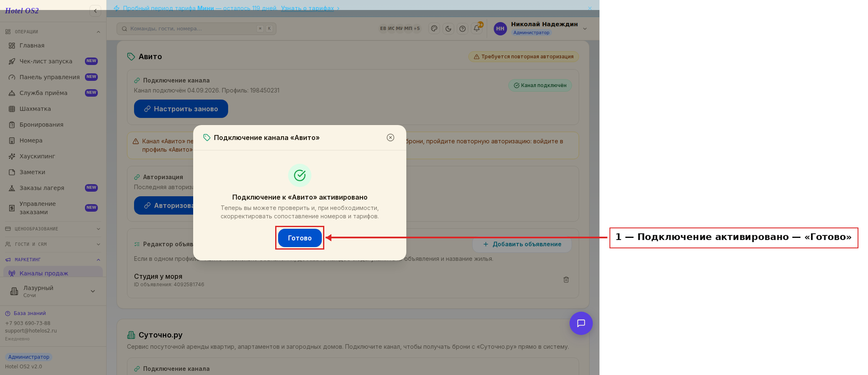
Task: Click the «Hotel OS2 v2.0» version text
Action: [x=23, y=367]
